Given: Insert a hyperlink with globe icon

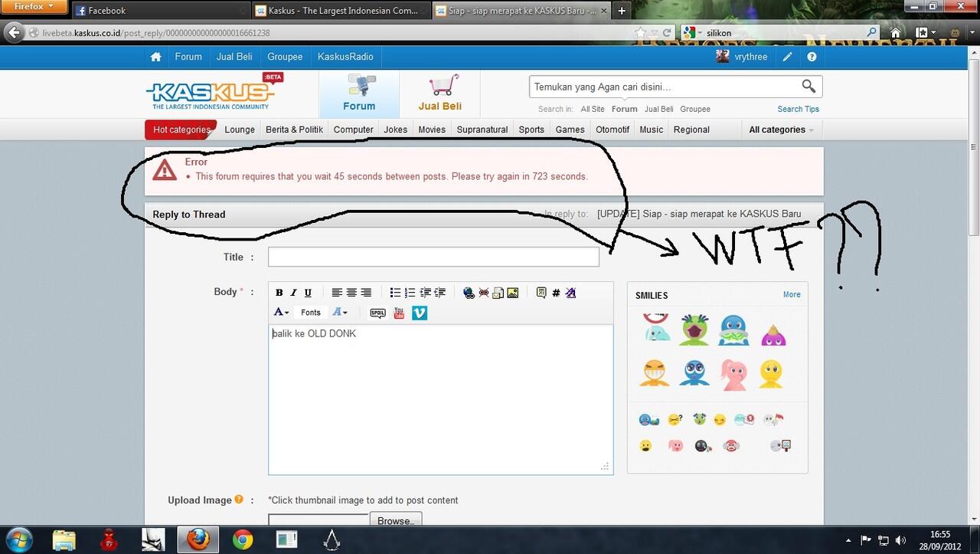Looking at the screenshot, I should pyautogui.click(x=469, y=293).
